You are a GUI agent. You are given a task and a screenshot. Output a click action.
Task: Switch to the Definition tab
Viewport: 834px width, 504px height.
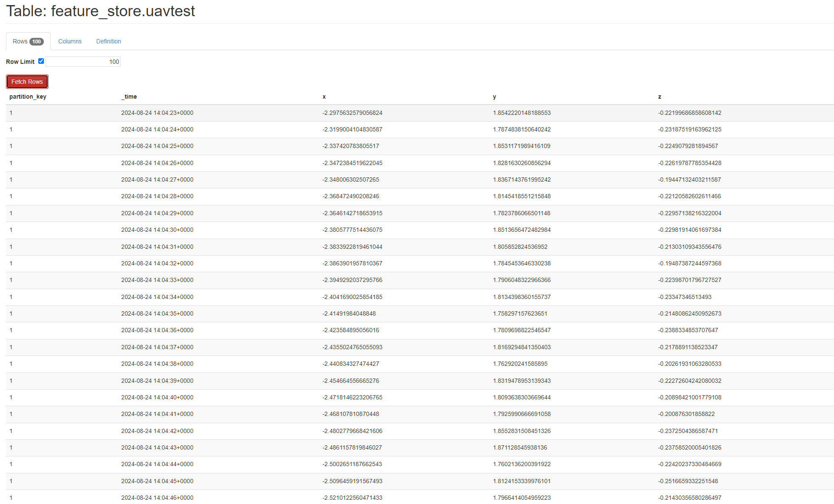109,41
